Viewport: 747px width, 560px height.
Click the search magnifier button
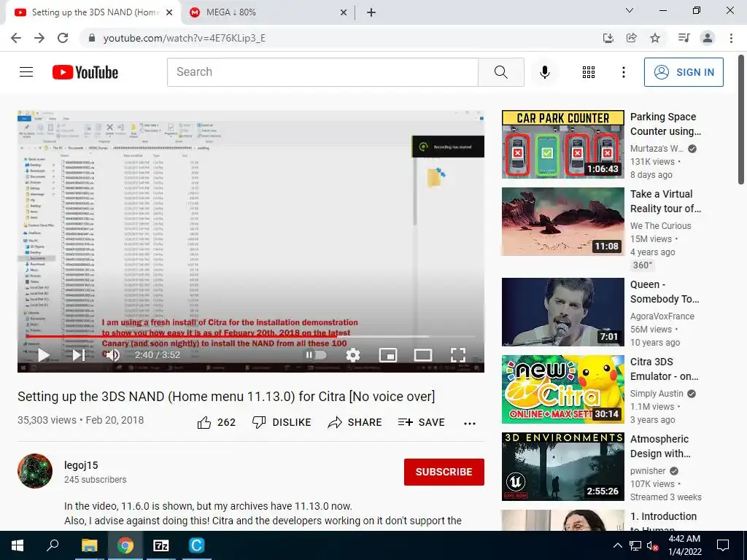coord(500,72)
